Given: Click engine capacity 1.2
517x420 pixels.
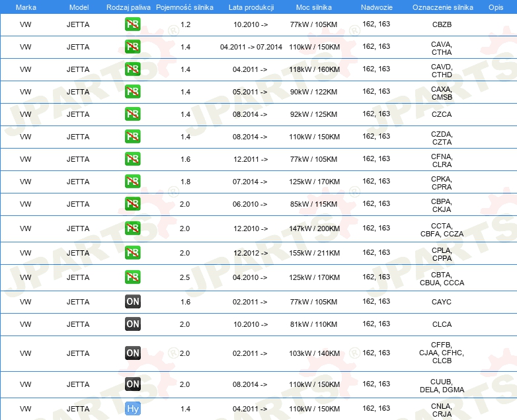Looking at the screenshot, I should pos(185,24).
